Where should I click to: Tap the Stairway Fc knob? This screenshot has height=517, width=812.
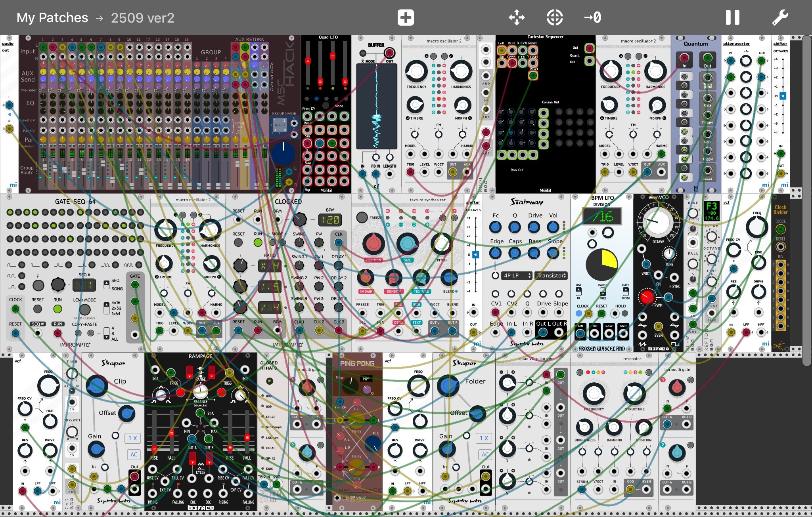(x=495, y=227)
